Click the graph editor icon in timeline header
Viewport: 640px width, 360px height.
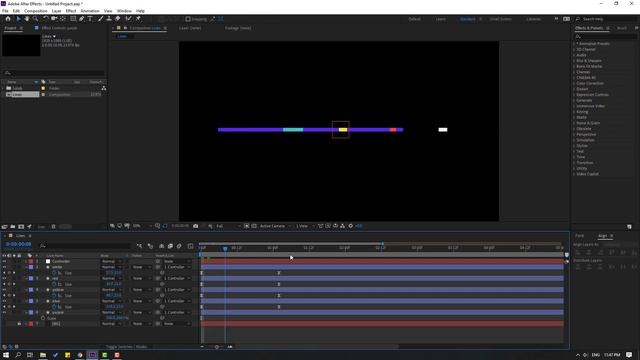(x=190, y=246)
